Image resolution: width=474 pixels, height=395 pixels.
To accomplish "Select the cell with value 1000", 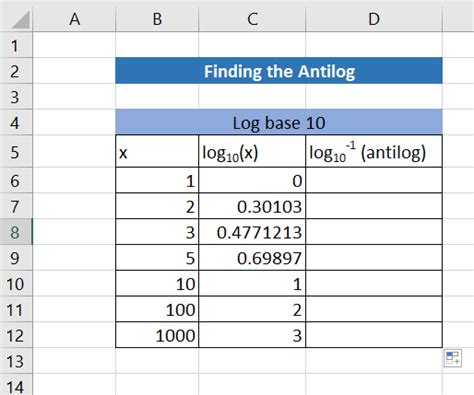I will coord(157,335).
